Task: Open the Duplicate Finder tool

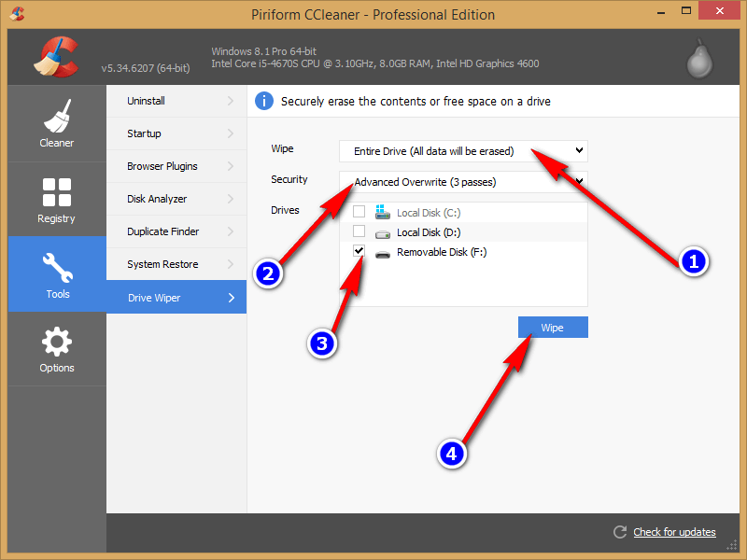Action: pos(176,231)
